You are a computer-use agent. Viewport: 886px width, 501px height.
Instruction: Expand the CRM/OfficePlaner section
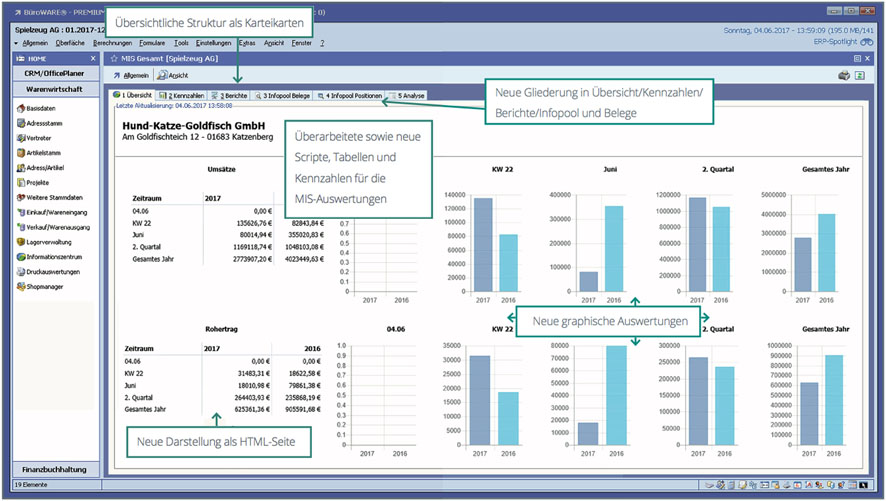tap(54, 73)
